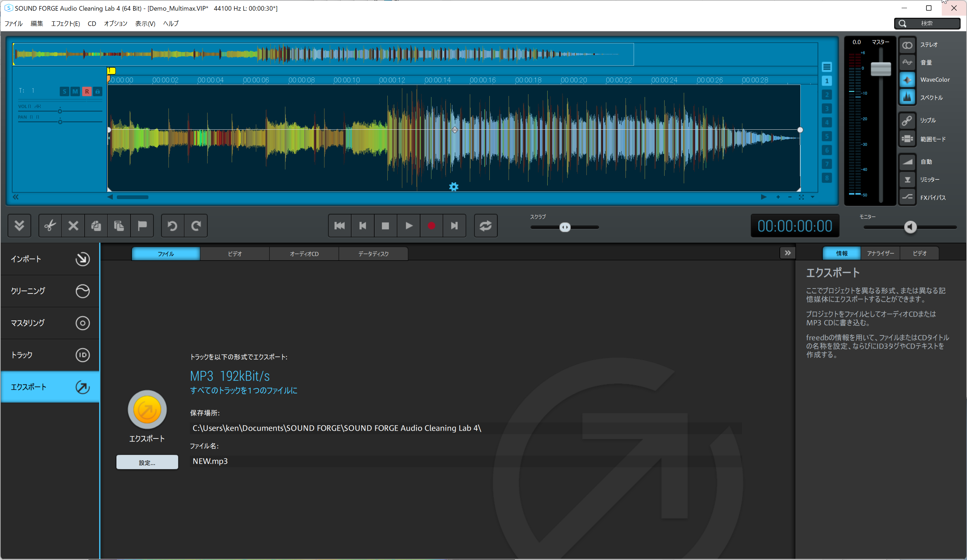Image resolution: width=967 pixels, height=560 pixels.
Task: Collapse the lower panel with double-chevron
Action: [19, 226]
